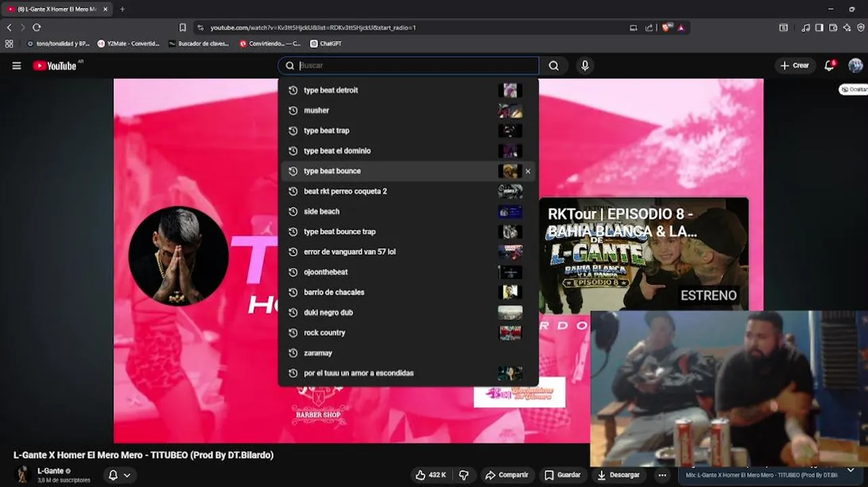This screenshot has width=868, height=487.
Task: Click the share icon in address bar
Action: coord(649,28)
